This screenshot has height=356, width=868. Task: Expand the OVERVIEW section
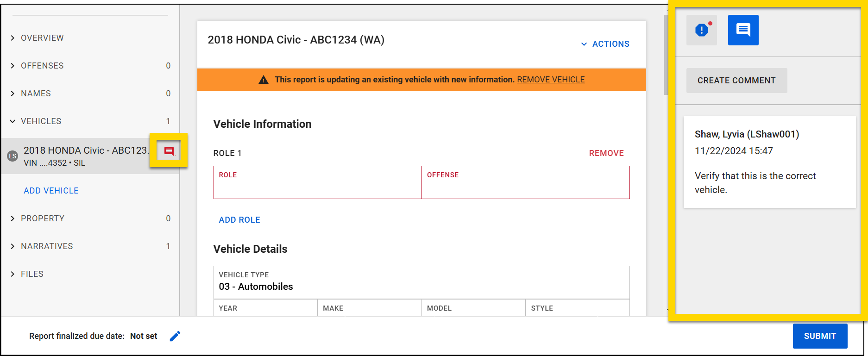point(42,37)
